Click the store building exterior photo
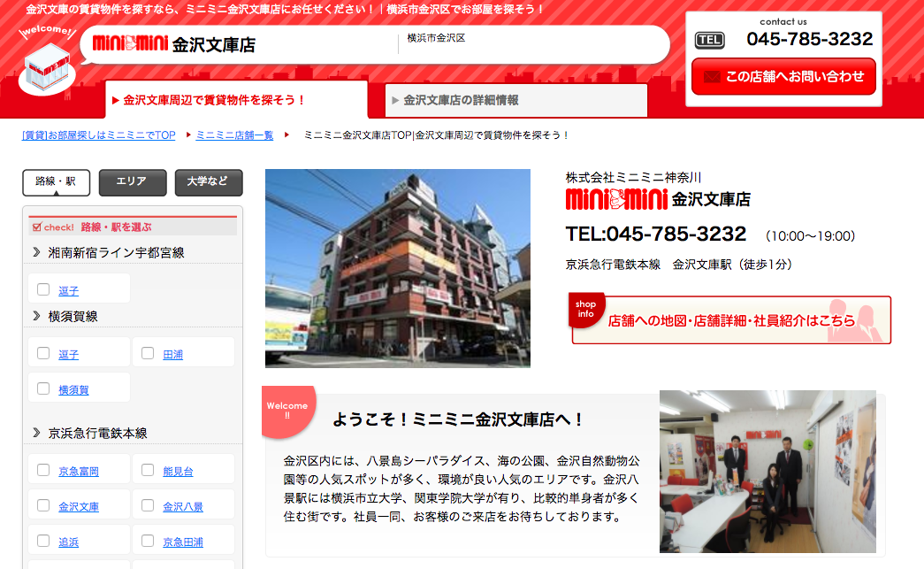The height and width of the screenshot is (569, 924). click(397, 267)
